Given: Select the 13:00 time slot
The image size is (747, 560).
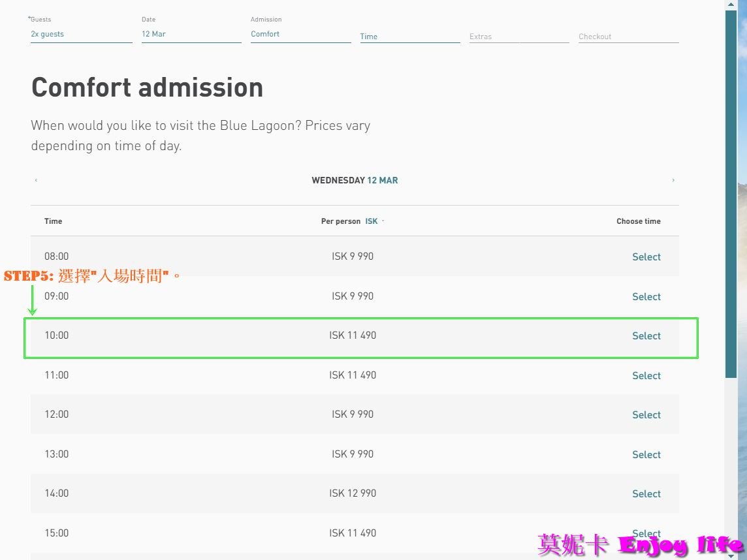Looking at the screenshot, I should point(646,455).
